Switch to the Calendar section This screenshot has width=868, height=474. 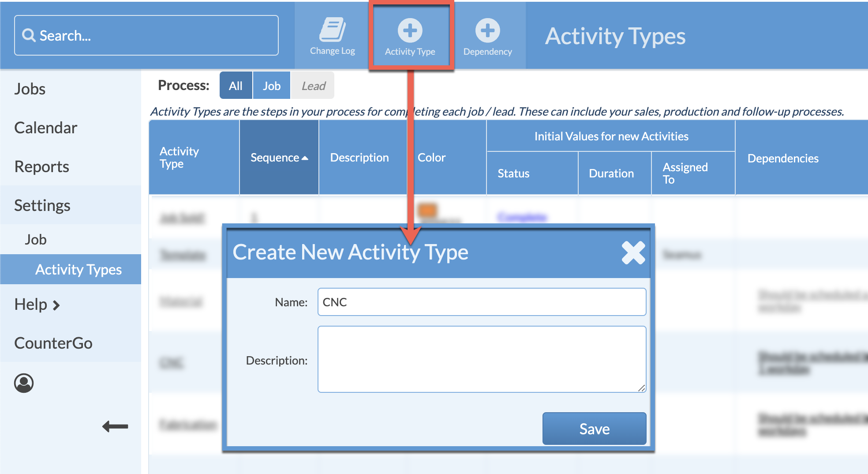pos(45,128)
